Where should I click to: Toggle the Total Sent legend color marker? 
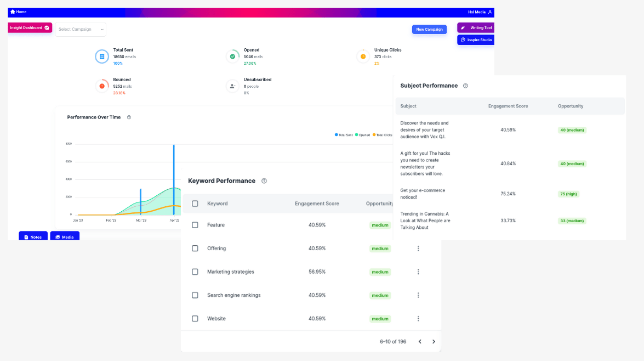(336, 135)
